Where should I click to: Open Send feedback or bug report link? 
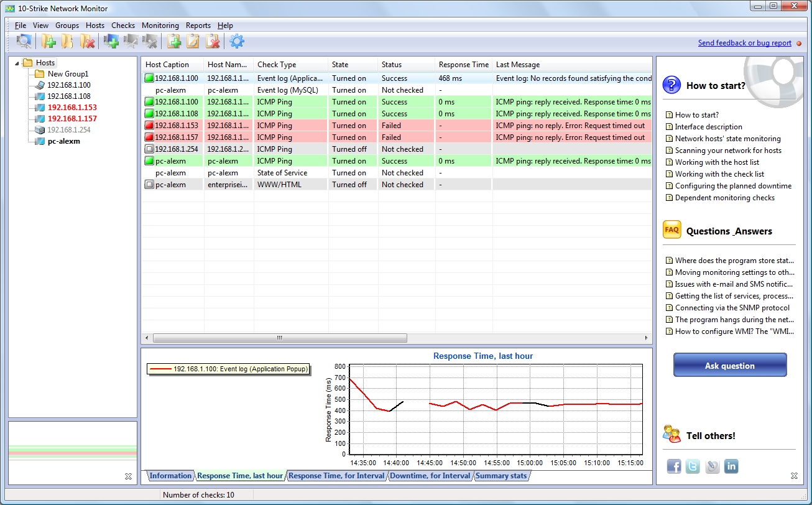[x=744, y=43]
